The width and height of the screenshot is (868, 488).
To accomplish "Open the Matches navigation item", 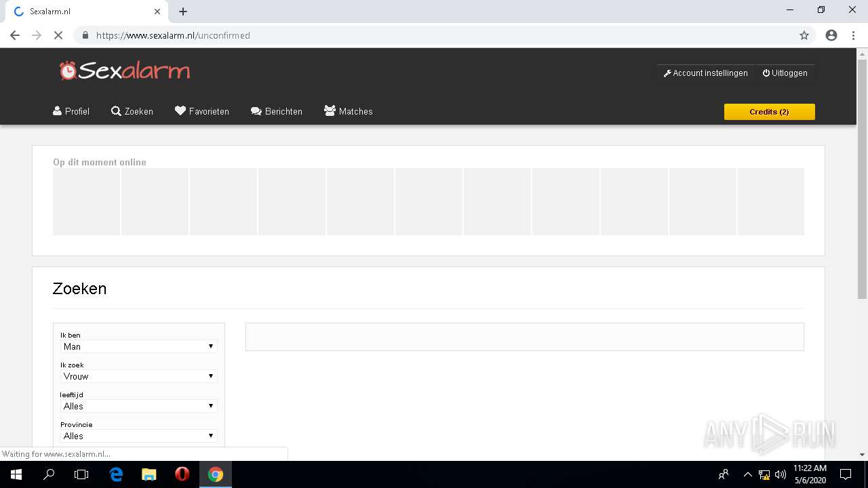I will (x=349, y=111).
